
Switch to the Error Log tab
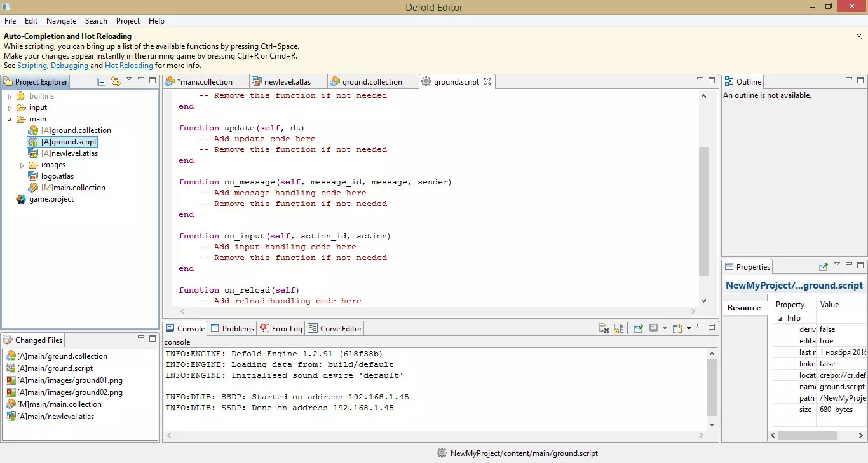point(281,329)
